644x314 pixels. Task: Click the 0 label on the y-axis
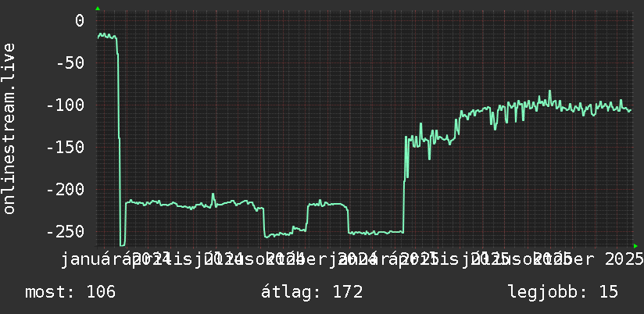(80, 20)
